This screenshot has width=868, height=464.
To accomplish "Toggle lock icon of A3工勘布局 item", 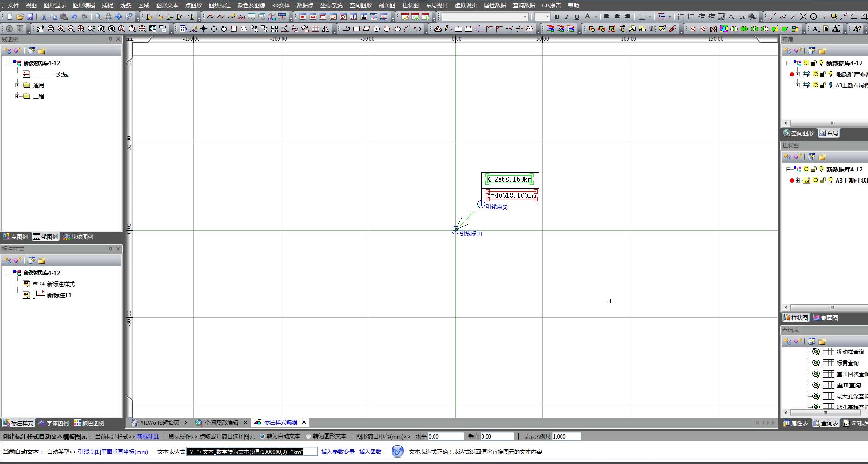I will [x=823, y=85].
